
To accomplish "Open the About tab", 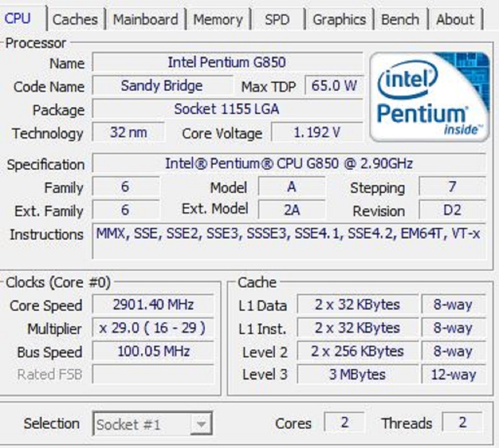I will tap(455, 19).
